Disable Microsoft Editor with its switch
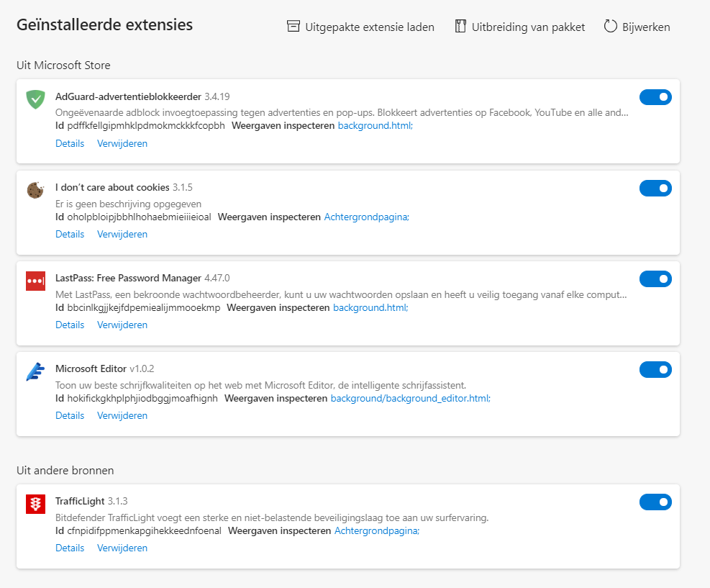Screen dimensions: 710x588 (x=655, y=369)
